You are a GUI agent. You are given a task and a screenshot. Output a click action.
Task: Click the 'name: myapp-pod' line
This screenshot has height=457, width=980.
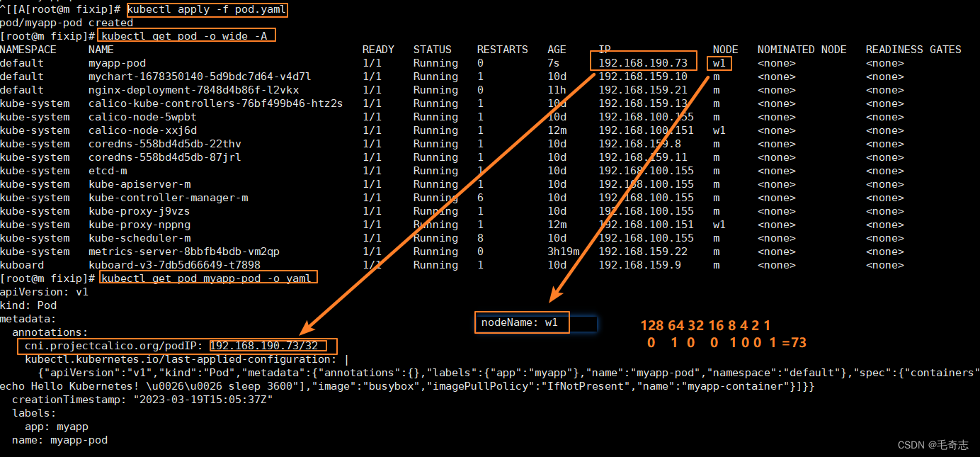click(59, 440)
